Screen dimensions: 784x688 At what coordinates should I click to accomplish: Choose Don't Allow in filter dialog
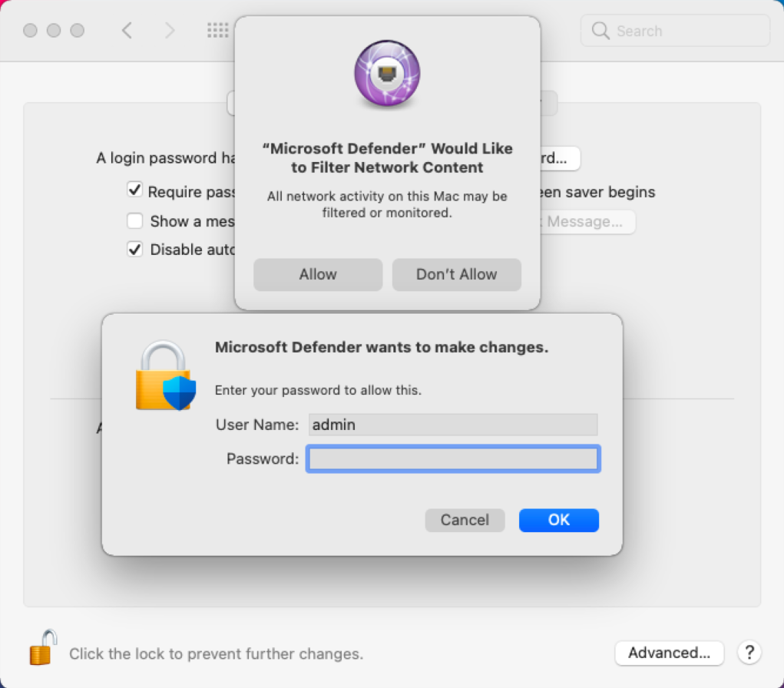(456, 274)
